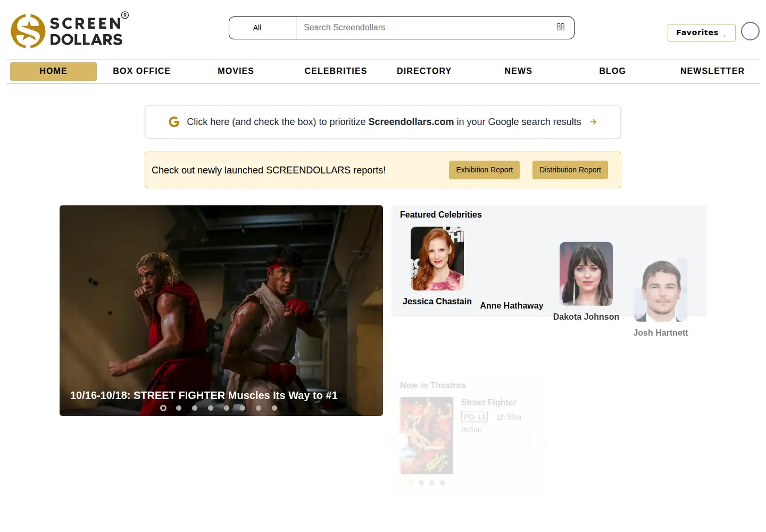Viewport: 766px width, 532px height.
Task: Navigate to the BLOG page
Action: [612, 71]
